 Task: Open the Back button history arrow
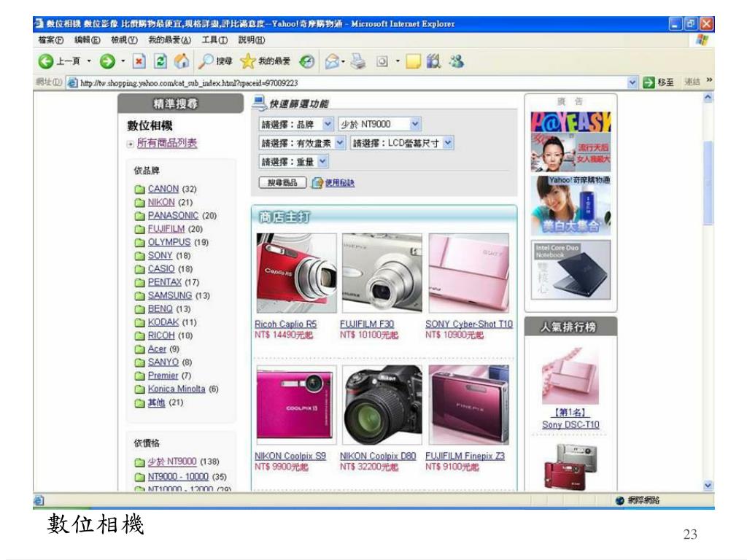(88, 61)
